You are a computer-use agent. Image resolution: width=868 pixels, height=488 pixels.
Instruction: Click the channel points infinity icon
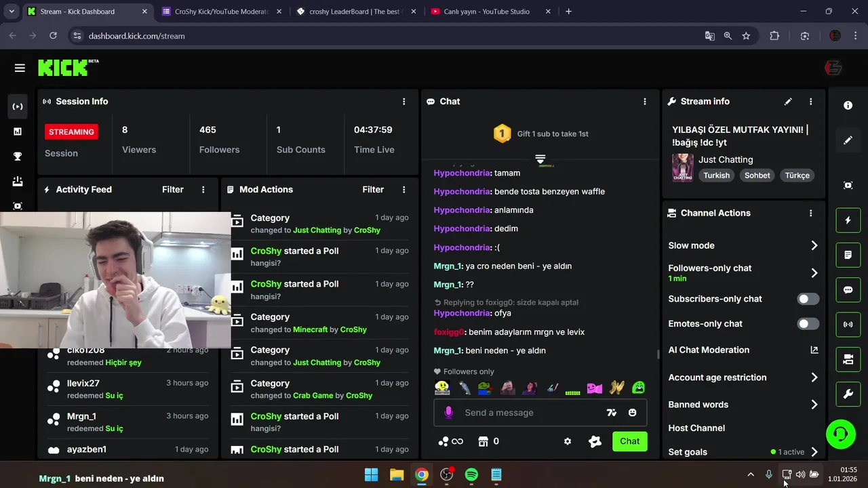coord(450,441)
